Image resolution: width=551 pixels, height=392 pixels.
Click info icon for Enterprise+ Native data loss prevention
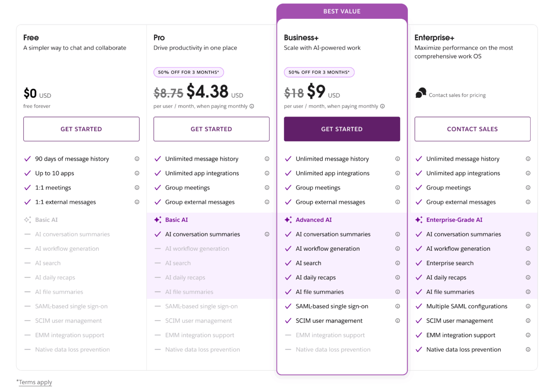pos(528,350)
